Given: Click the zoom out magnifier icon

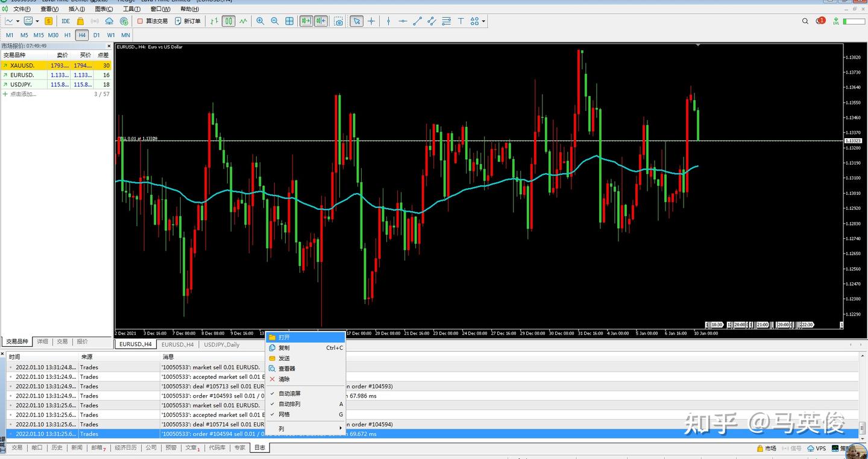Looking at the screenshot, I should tap(274, 21).
